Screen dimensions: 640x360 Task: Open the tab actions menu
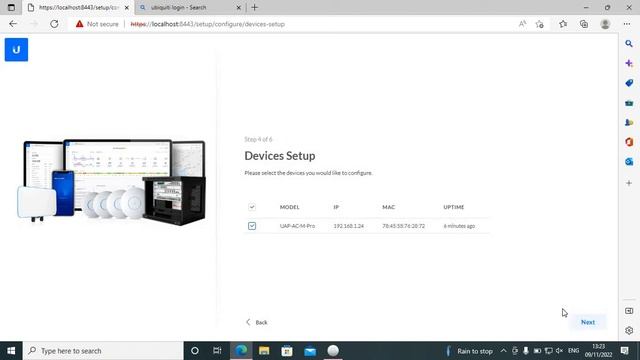coord(11,7)
